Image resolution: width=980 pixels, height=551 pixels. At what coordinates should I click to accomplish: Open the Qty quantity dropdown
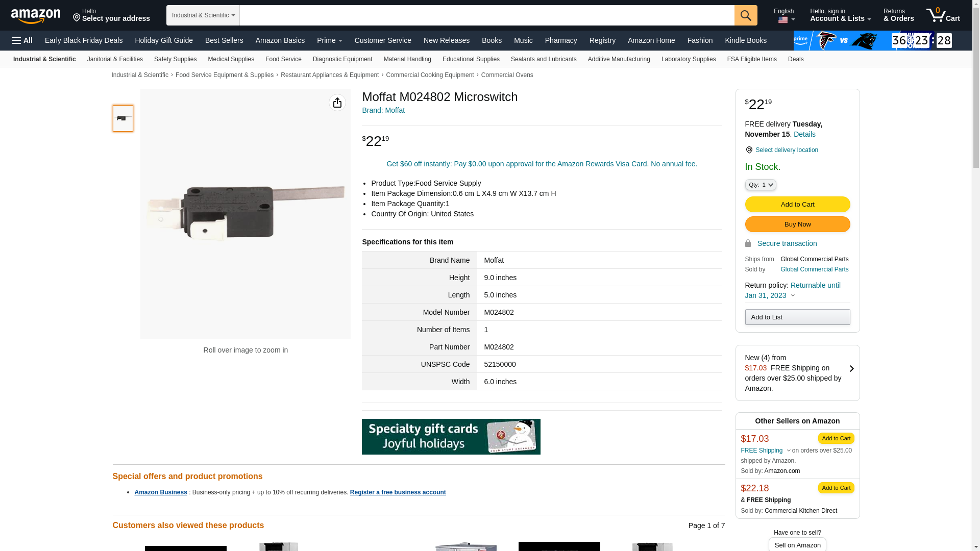pos(760,185)
